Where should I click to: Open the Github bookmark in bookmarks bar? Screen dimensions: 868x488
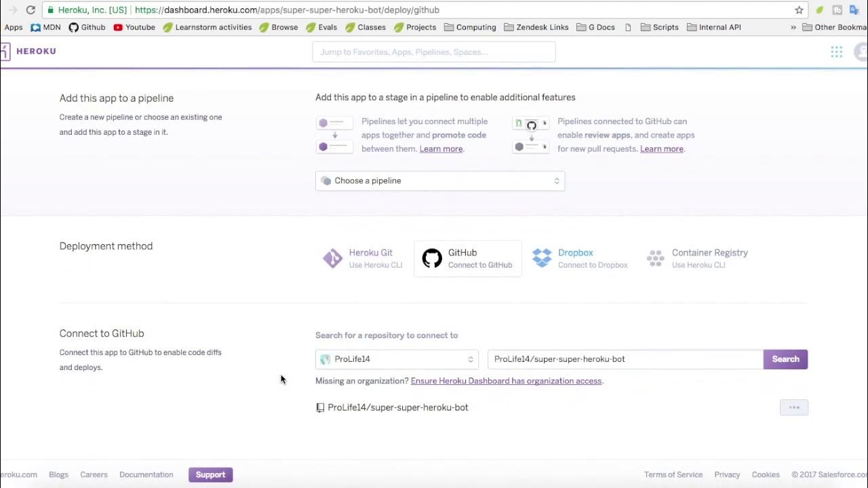click(x=87, y=28)
